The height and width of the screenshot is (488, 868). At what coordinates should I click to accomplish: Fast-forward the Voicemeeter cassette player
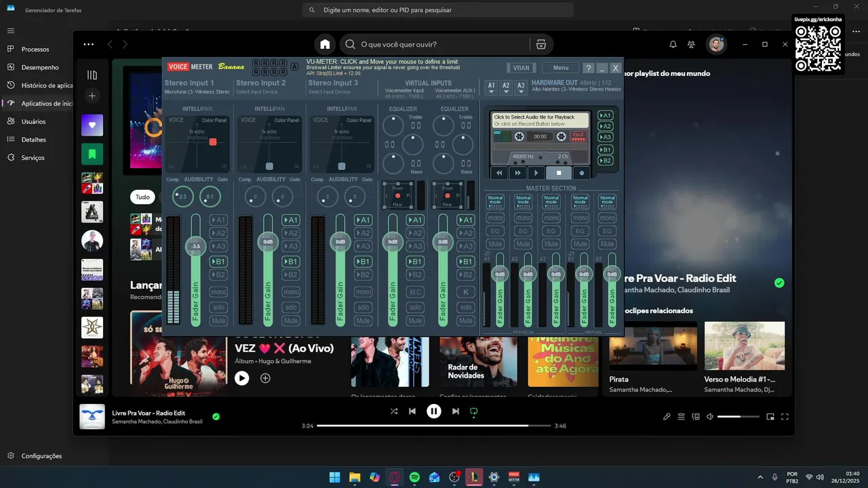pyautogui.click(x=517, y=173)
